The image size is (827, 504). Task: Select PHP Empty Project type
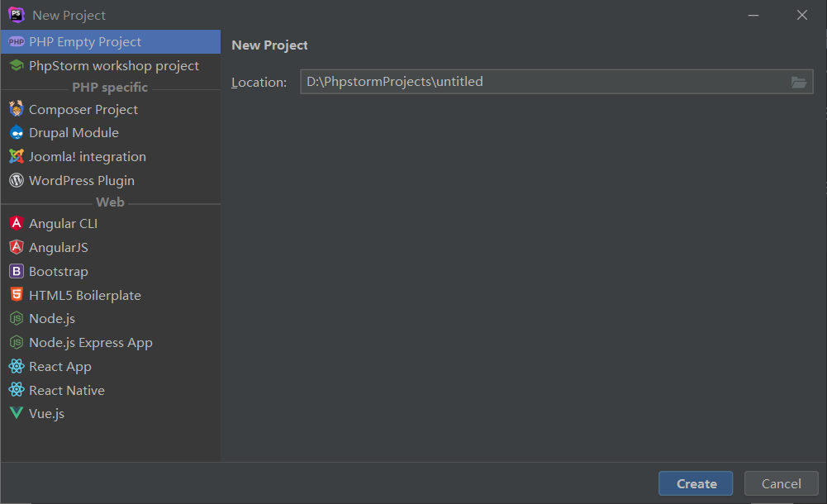pyautogui.click(x=111, y=41)
